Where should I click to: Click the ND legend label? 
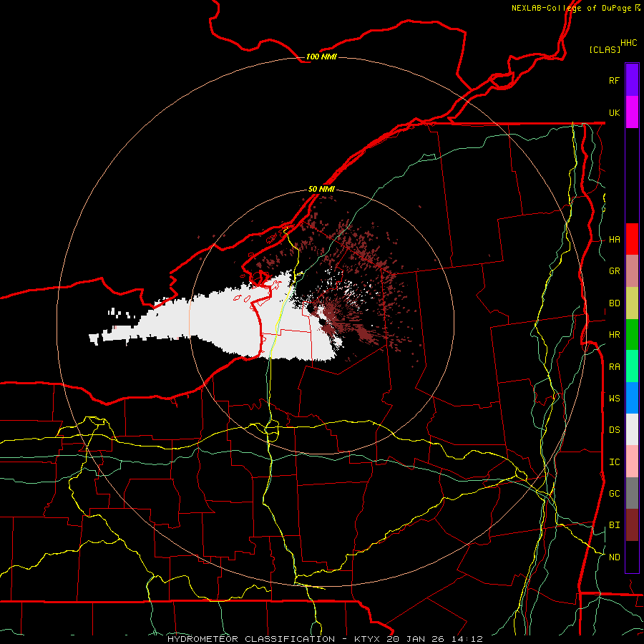pos(614,557)
